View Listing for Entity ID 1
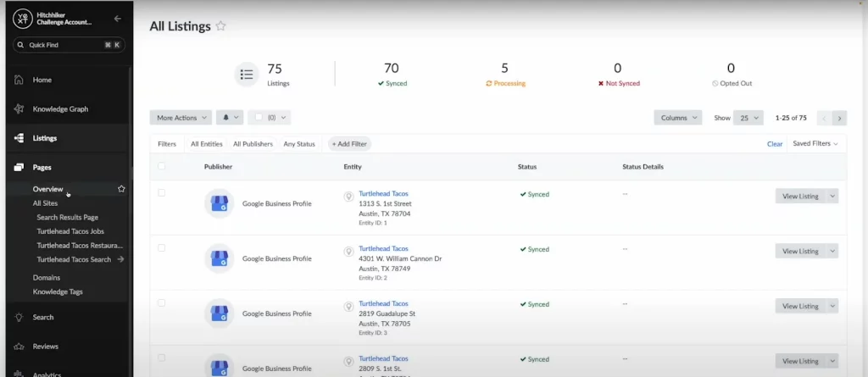The height and width of the screenshot is (377, 868). point(800,196)
